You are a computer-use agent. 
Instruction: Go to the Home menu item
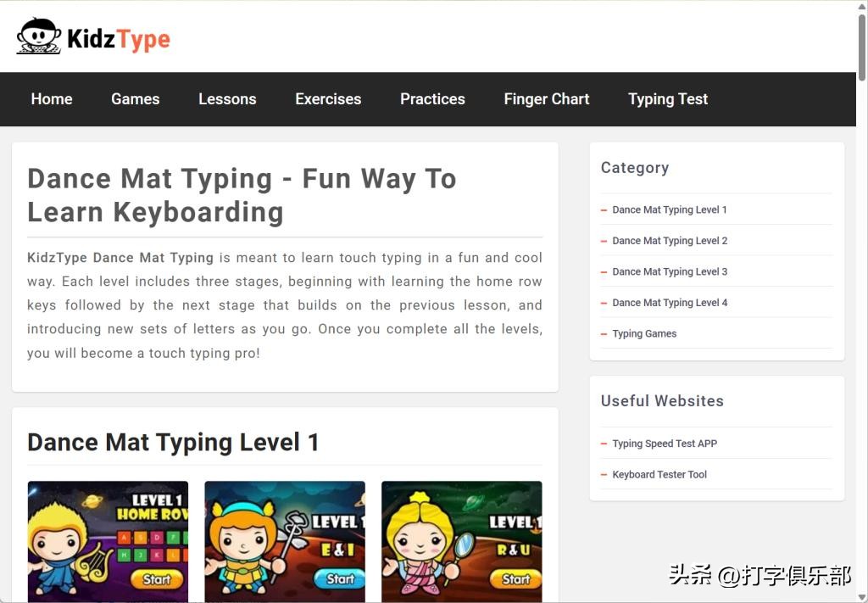(52, 99)
